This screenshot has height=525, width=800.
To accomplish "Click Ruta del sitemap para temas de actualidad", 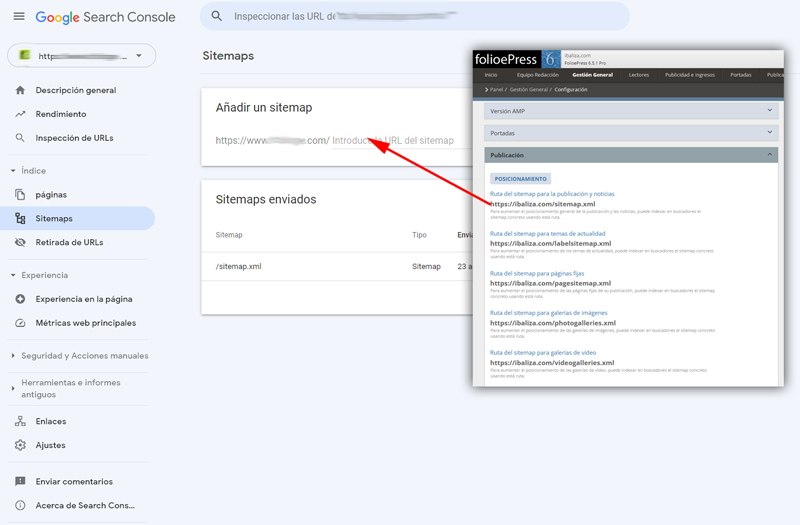I will (547, 234).
